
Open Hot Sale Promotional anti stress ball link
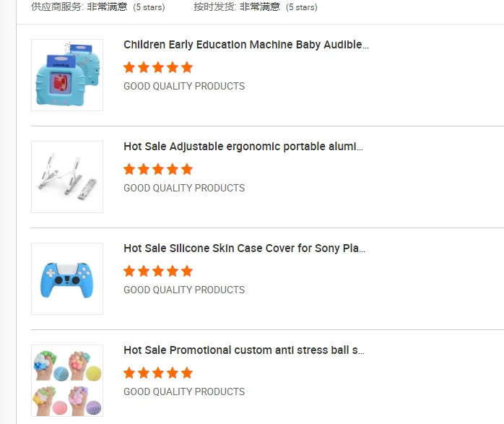point(244,350)
